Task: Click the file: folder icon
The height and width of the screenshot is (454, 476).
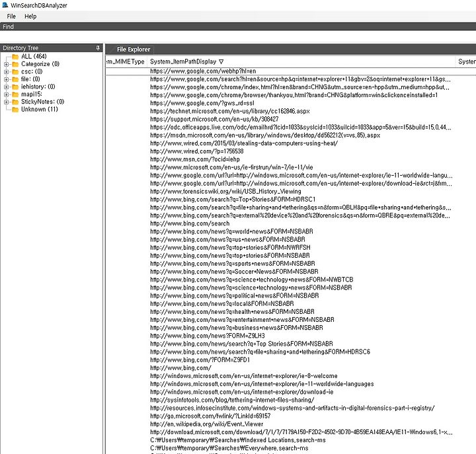Action: pyautogui.click(x=15, y=79)
